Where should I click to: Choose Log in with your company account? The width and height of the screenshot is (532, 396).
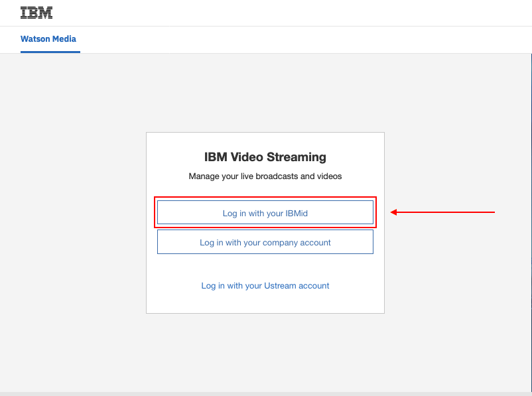point(265,241)
